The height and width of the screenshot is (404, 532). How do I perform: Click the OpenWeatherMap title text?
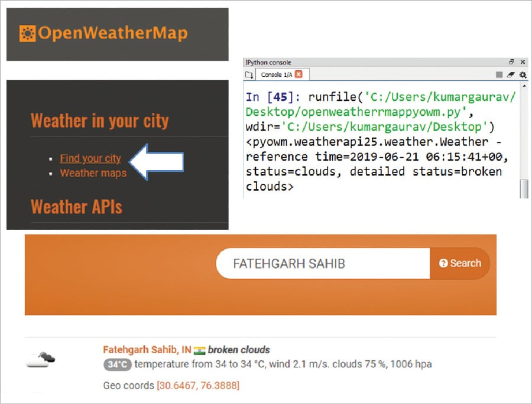pos(113,34)
